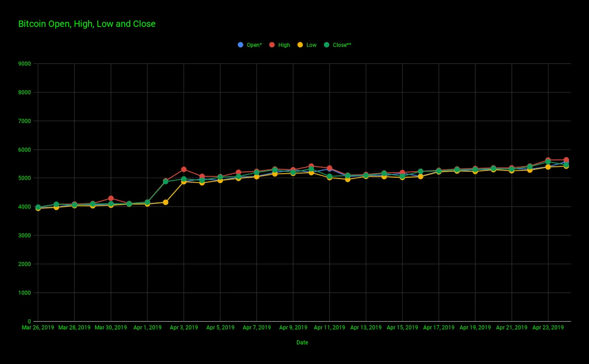This screenshot has width=589, height=364.
Task: Click the red High peak point on Mar 30
Action: click(x=111, y=198)
